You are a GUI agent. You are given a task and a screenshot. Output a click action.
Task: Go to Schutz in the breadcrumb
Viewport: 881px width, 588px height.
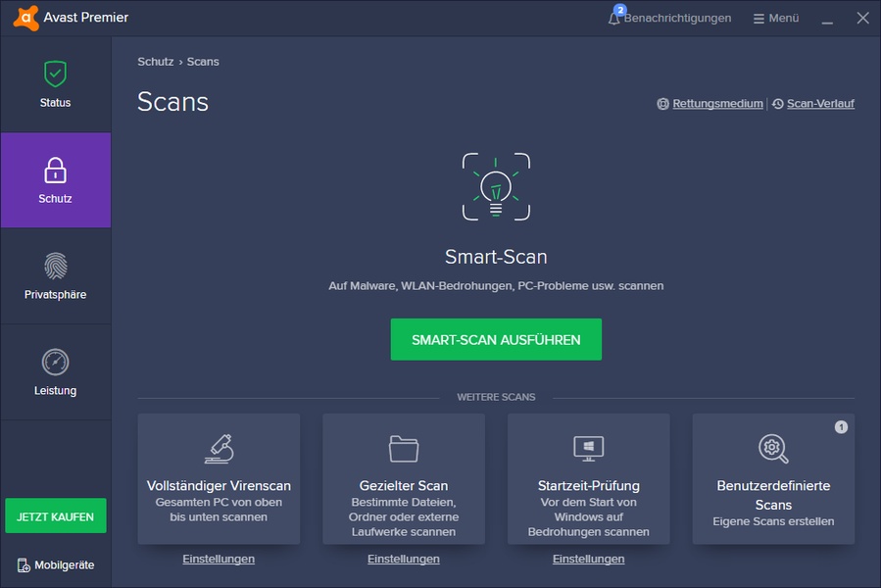point(156,62)
